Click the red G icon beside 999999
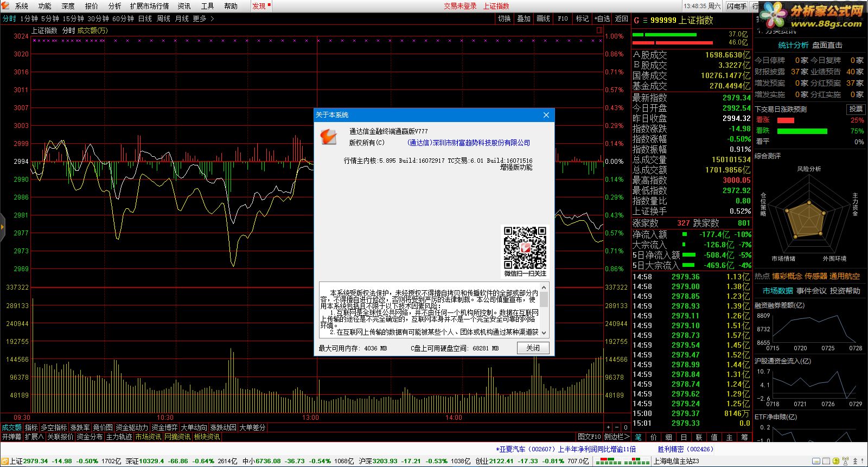The height and width of the screenshot is (467, 868). click(x=637, y=20)
